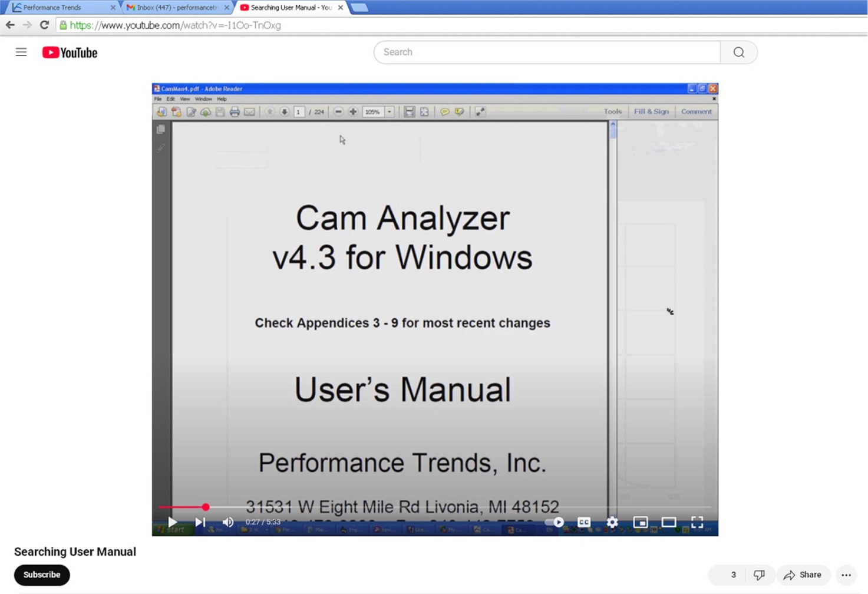Like the video with 3 likes
Image resolution: width=868 pixels, height=594 pixels.
click(x=726, y=575)
